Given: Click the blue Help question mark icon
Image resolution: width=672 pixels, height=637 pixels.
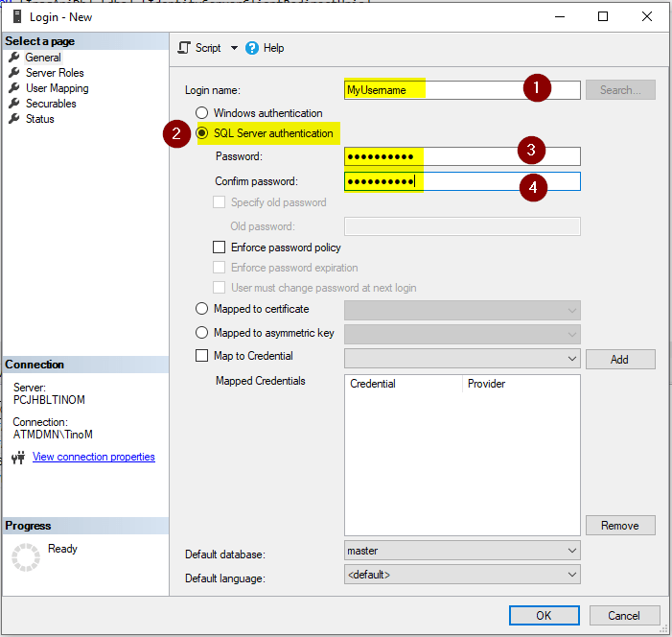Looking at the screenshot, I should (x=252, y=48).
